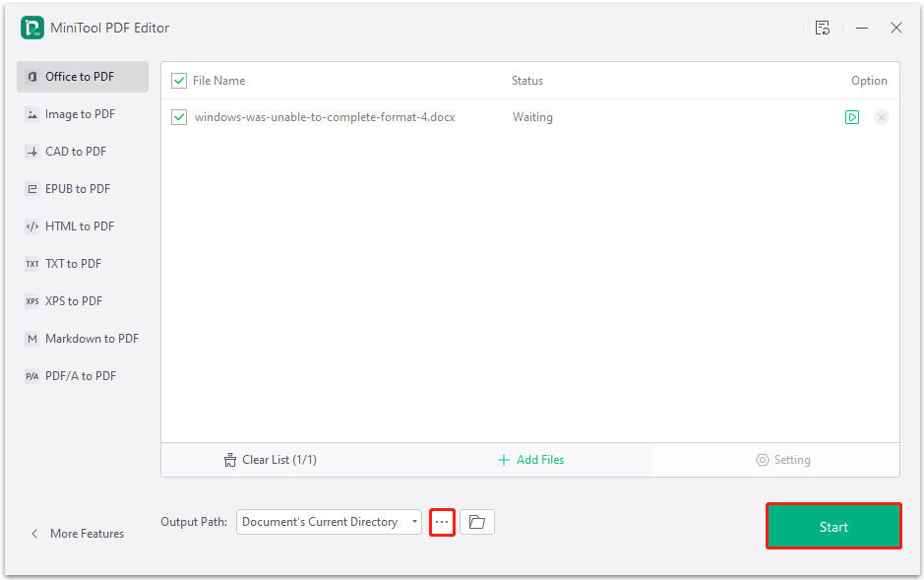Click Add Files to import documents
The height and width of the screenshot is (580, 924).
[x=530, y=459]
